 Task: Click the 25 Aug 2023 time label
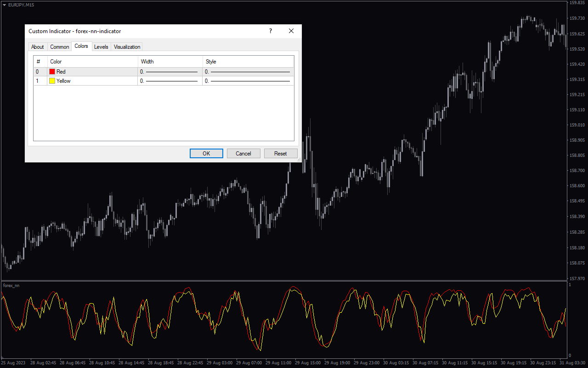click(12, 362)
